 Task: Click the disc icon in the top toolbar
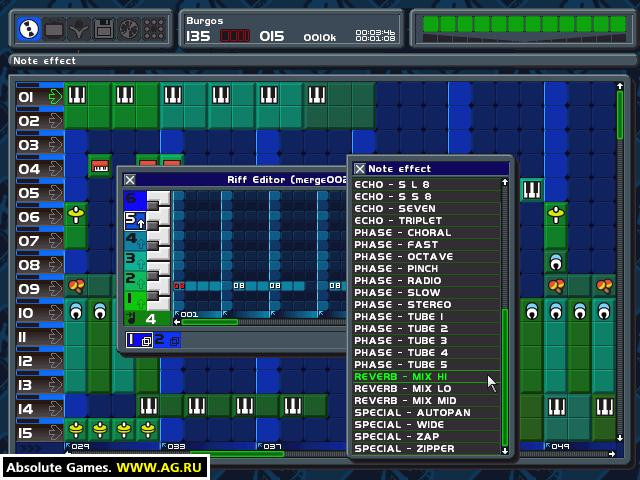(x=29, y=29)
